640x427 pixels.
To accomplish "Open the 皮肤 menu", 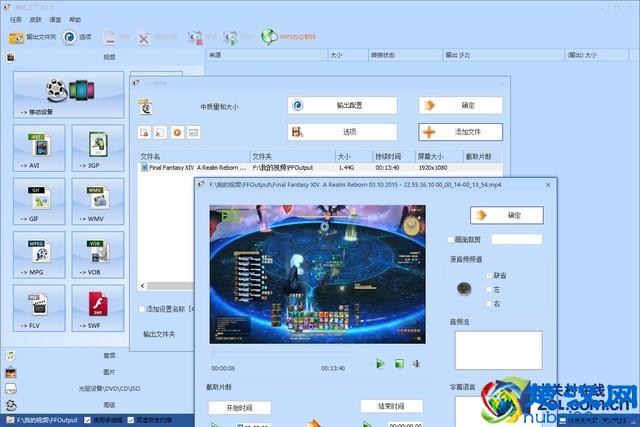I will click(x=36, y=20).
